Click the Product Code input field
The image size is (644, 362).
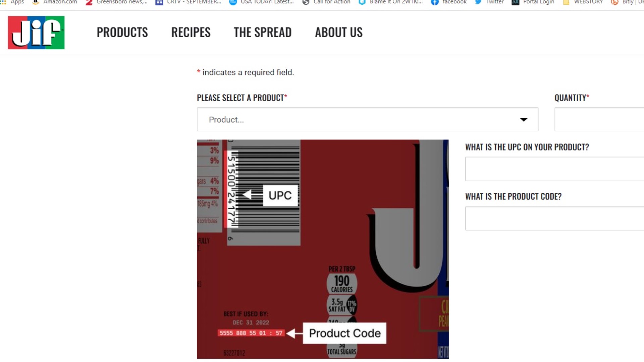point(553,218)
